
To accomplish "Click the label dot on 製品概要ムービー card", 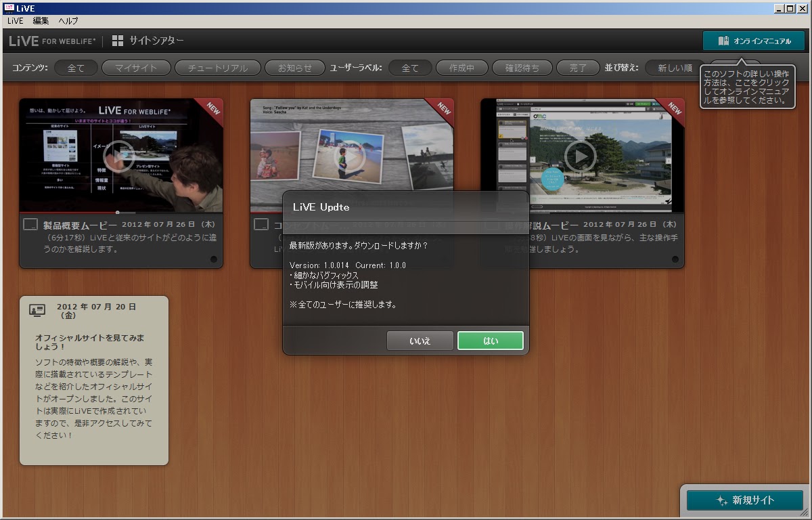I will click(213, 259).
